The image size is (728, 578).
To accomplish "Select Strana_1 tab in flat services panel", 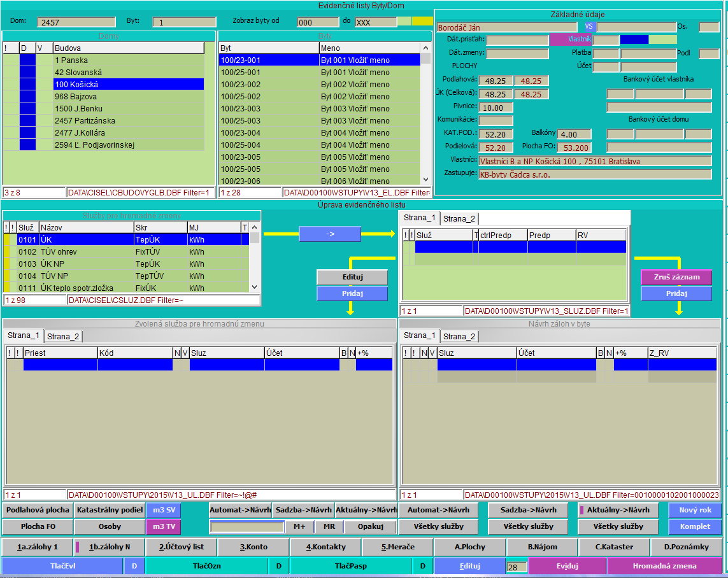I will pos(419,218).
